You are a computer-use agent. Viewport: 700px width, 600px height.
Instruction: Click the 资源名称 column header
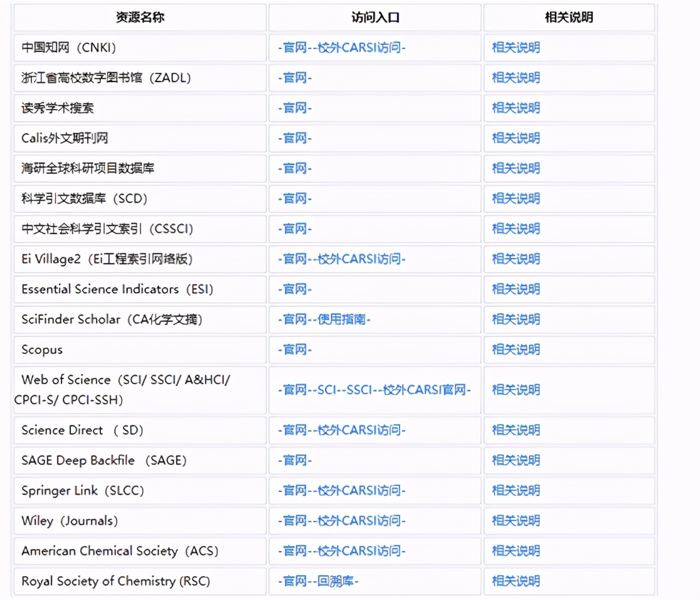tap(140, 18)
